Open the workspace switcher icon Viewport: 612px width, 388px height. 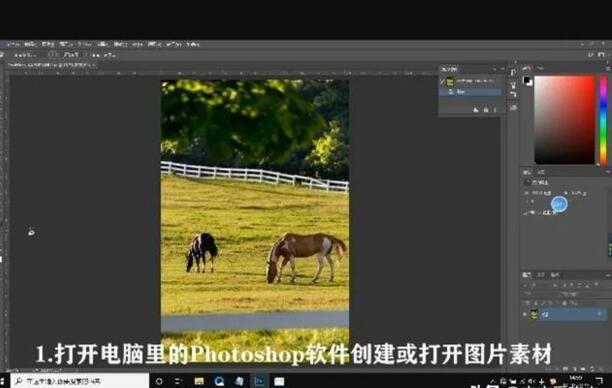tap(601, 55)
